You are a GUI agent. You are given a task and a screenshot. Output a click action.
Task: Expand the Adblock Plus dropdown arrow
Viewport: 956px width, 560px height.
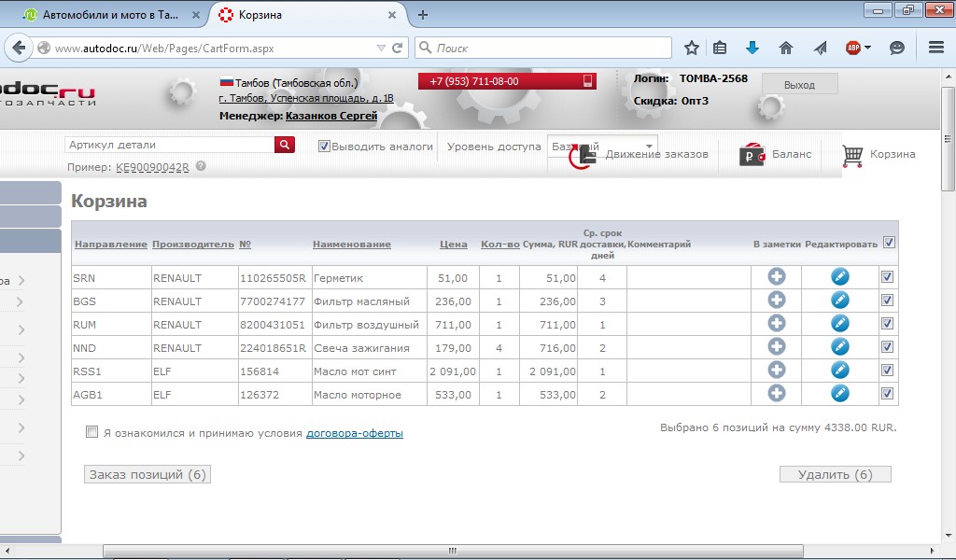tap(867, 48)
